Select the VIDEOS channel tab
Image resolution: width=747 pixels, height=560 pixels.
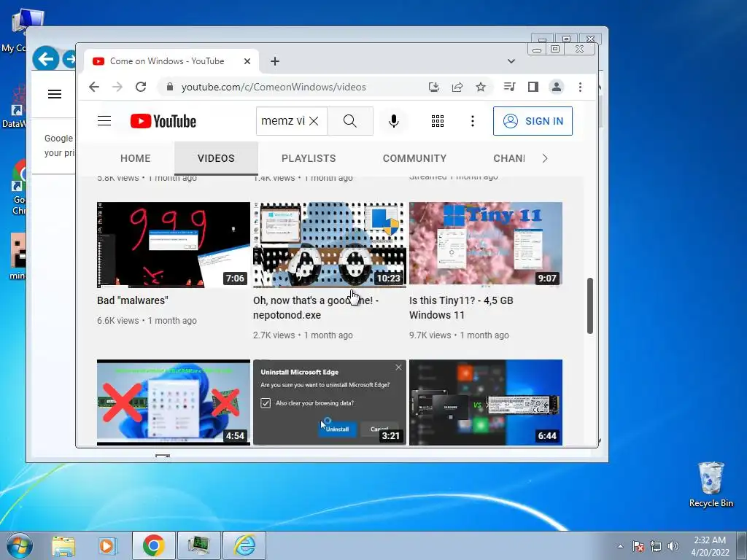click(x=216, y=158)
